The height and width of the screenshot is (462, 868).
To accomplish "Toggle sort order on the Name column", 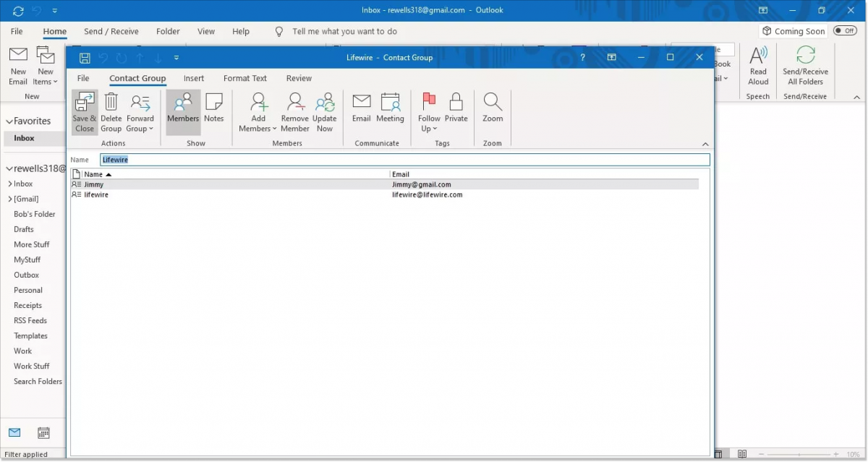I will 94,174.
